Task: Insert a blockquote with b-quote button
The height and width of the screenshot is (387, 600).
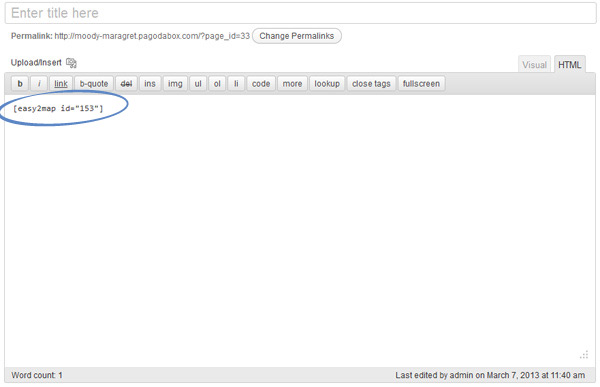Action: pyautogui.click(x=94, y=83)
